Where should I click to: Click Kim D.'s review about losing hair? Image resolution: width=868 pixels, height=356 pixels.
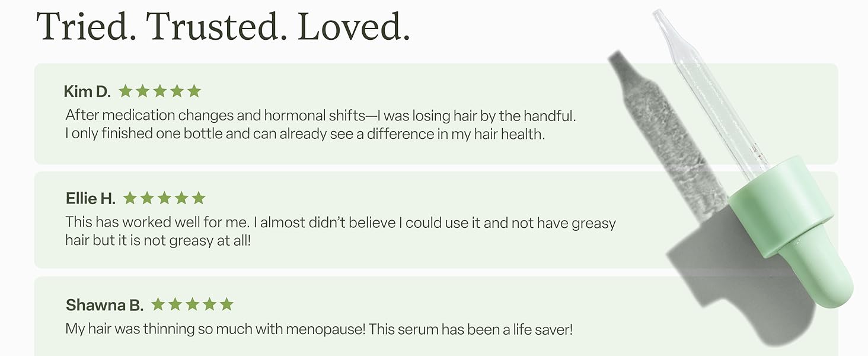pos(320,115)
